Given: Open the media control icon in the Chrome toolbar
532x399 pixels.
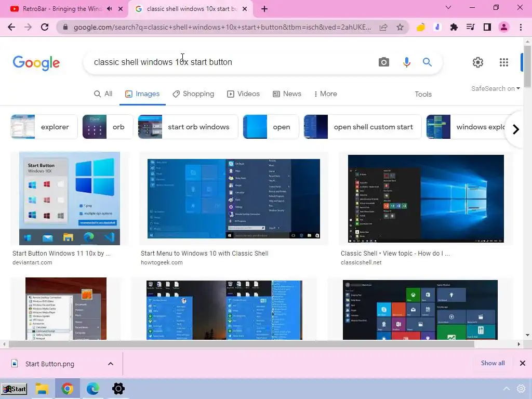Looking at the screenshot, I should tap(470, 27).
